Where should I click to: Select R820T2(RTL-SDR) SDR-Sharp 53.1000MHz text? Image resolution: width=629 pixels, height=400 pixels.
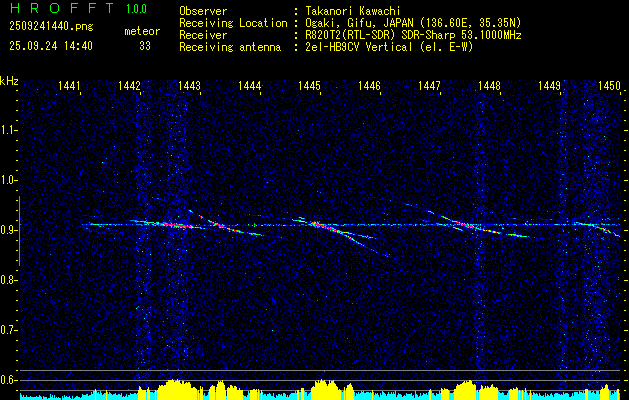point(413,35)
